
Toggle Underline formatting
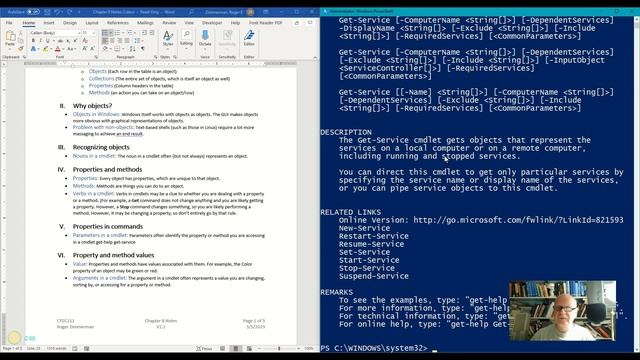[x=48, y=40]
